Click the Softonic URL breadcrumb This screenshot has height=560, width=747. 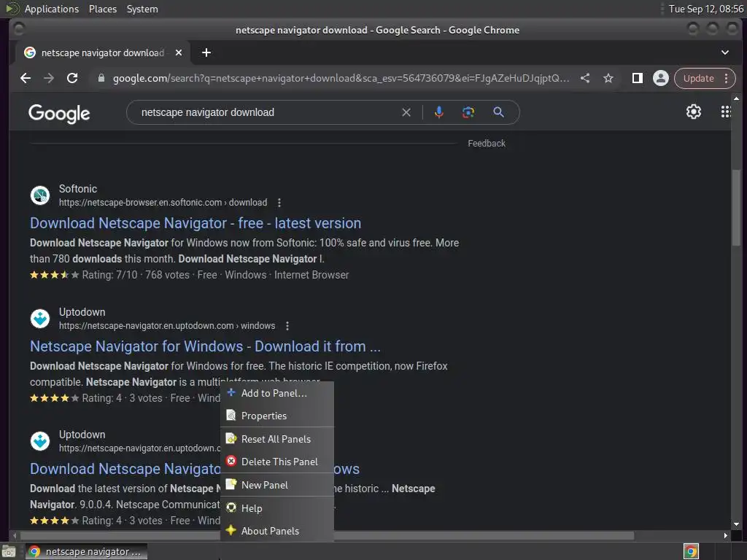point(163,203)
